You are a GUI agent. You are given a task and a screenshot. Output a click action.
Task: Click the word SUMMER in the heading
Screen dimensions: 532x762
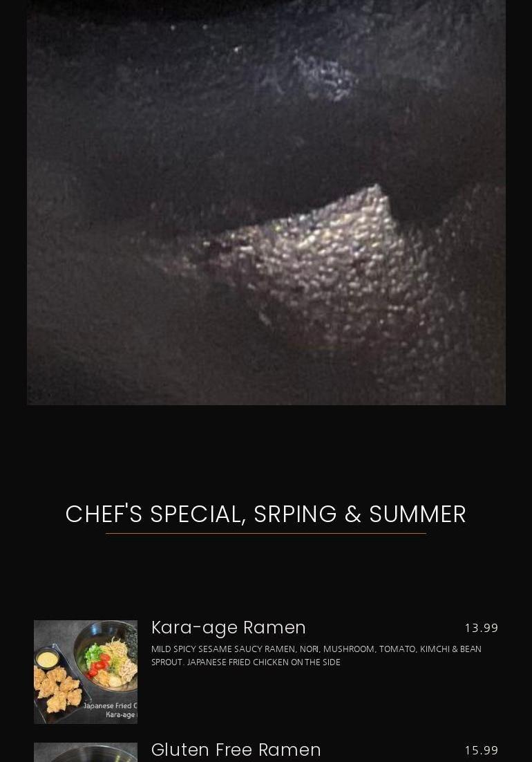coord(417,514)
